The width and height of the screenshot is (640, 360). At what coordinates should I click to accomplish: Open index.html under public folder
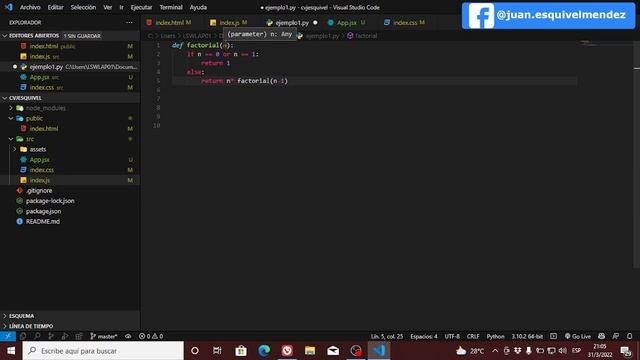[x=70, y=129]
